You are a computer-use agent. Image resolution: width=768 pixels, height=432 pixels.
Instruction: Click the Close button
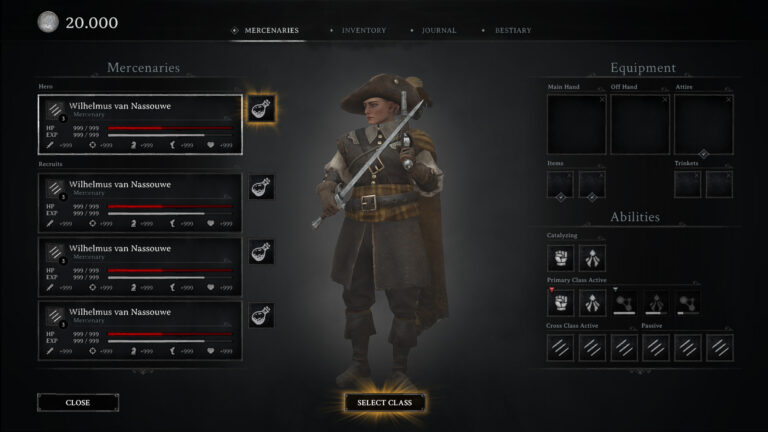click(x=78, y=403)
